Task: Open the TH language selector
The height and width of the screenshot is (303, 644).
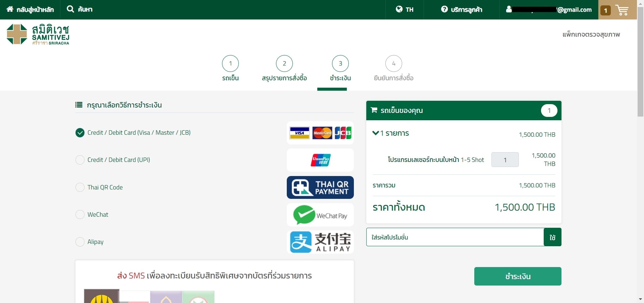Action: point(405,9)
